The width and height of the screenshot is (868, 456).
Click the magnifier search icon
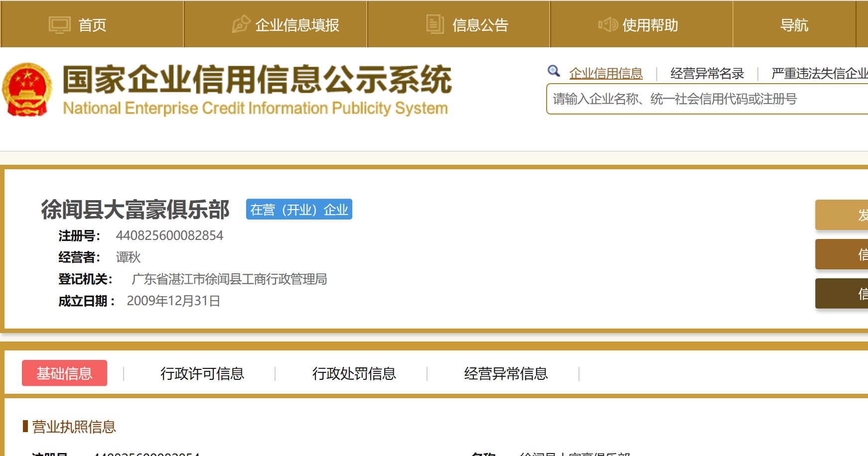point(553,72)
